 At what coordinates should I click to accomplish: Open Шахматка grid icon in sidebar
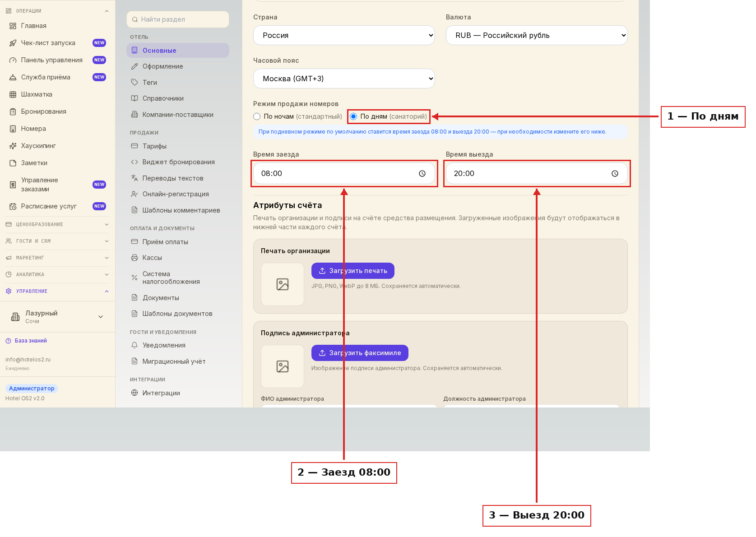13,94
